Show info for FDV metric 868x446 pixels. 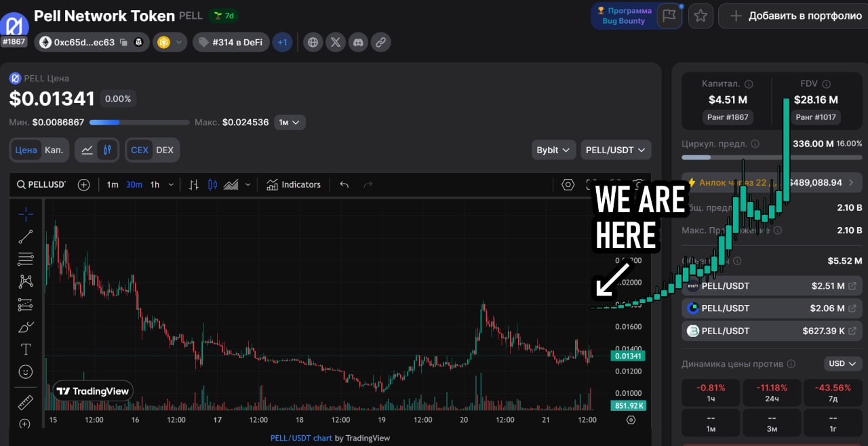pos(826,84)
